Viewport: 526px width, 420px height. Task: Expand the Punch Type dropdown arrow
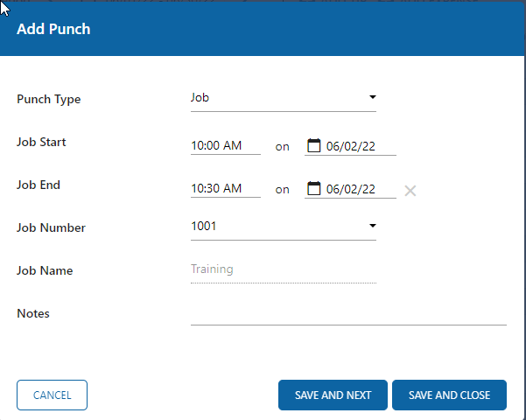point(372,97)
